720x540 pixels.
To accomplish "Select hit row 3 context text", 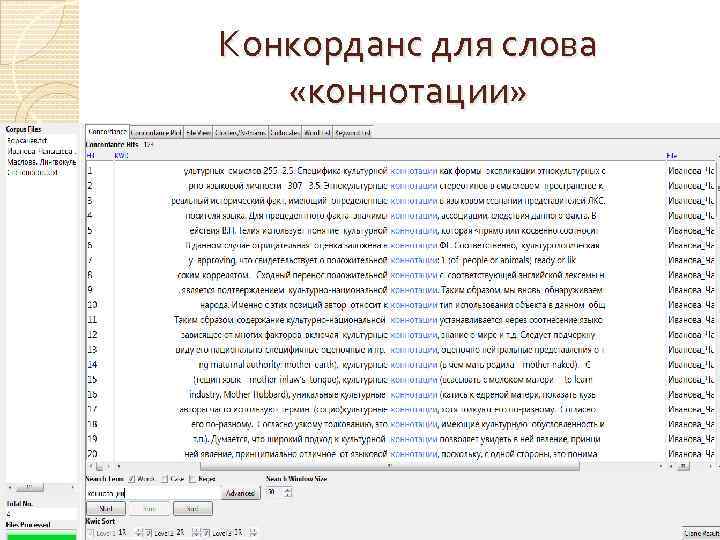I will coord(388,201).
